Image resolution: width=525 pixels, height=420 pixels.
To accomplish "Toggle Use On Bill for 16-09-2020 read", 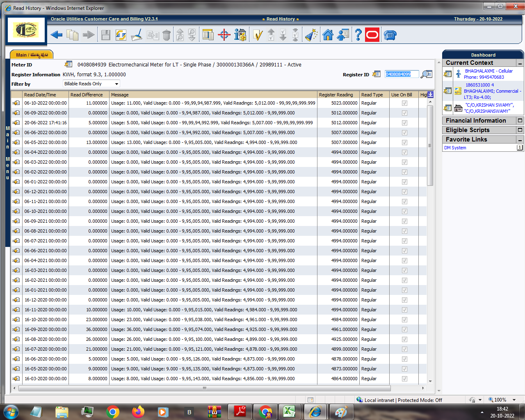I will point(404,329).
